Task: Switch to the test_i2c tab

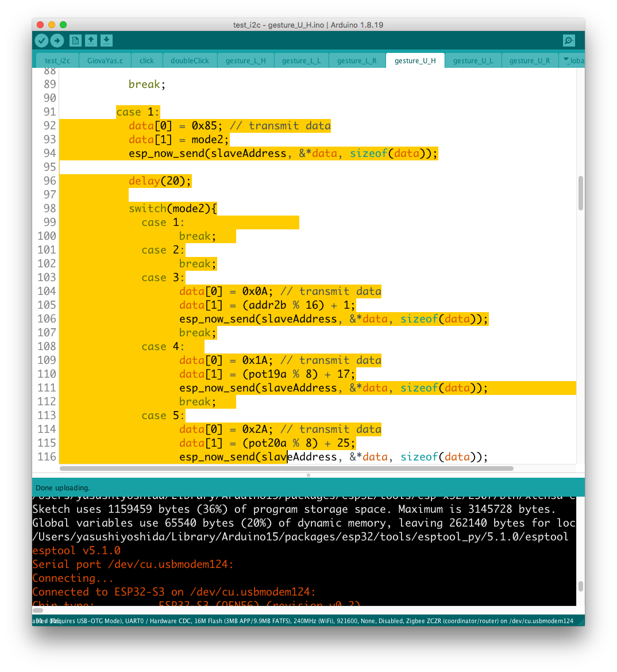Action: pyautogui.click(x=57, y=60)
